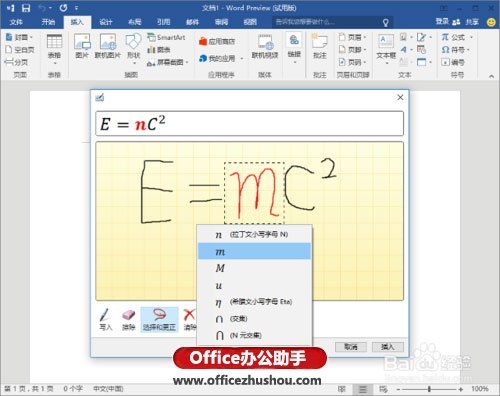500x396 pixels.
Task: Click the 登录 sign-in link
Action: click(x=442, y=22)
